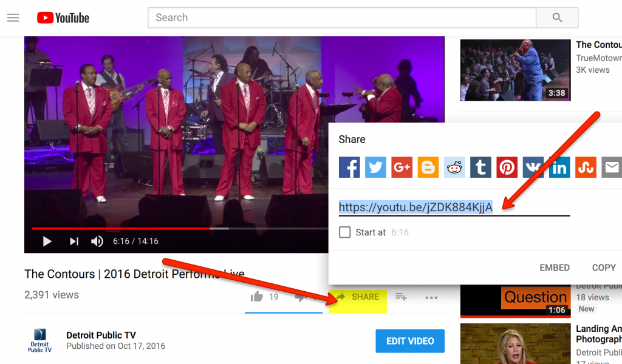Share video on Pinterest

point(507,167)
